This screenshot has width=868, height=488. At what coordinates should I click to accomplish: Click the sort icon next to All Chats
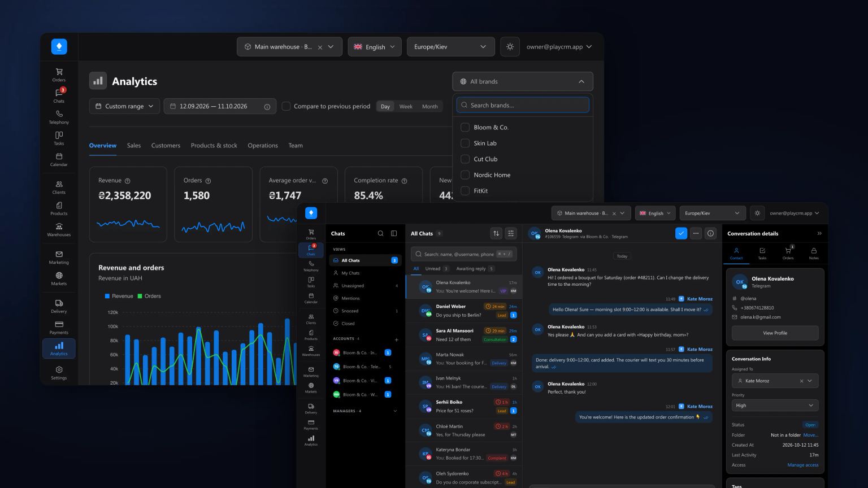tap(496, 233)
